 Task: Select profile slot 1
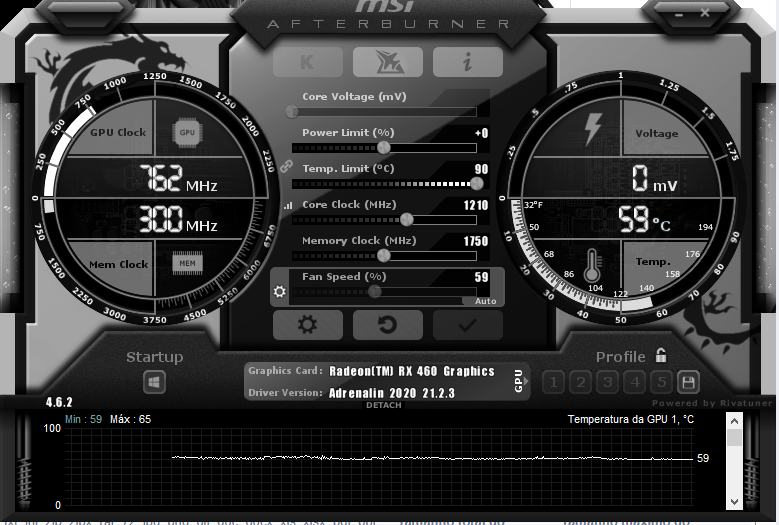pos(553,382)
